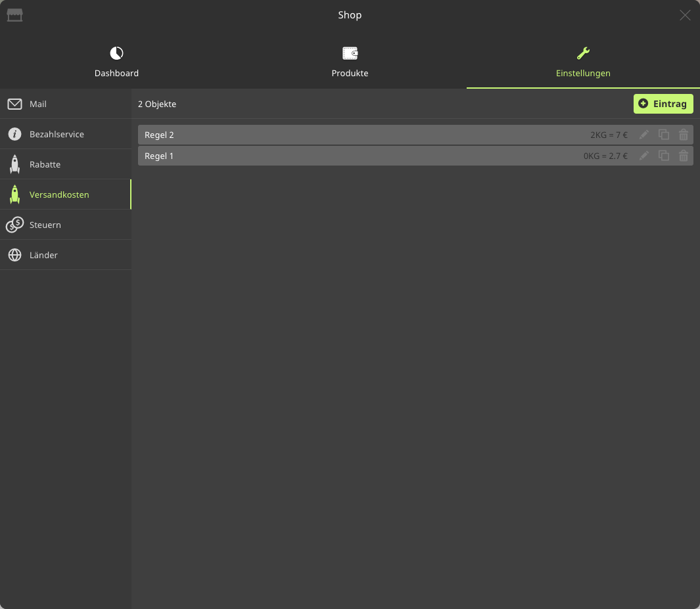Select the Einstellungen tab

coord(583,62)
